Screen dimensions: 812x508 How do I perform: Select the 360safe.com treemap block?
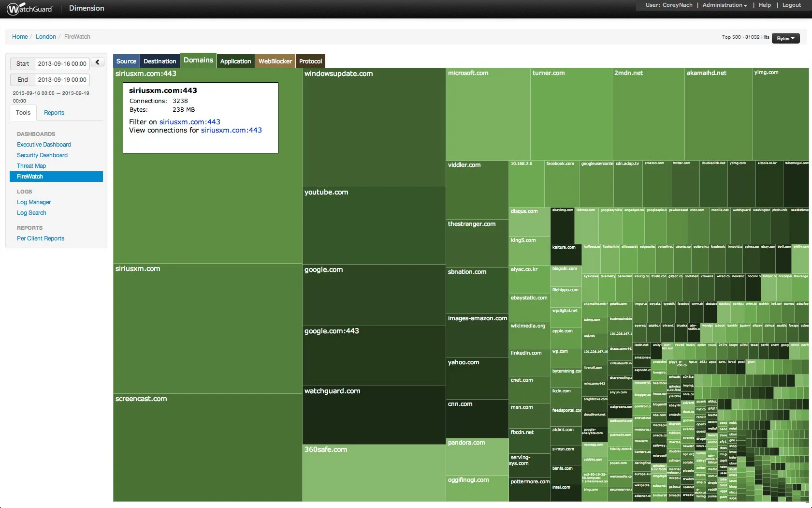coord(374,473)
